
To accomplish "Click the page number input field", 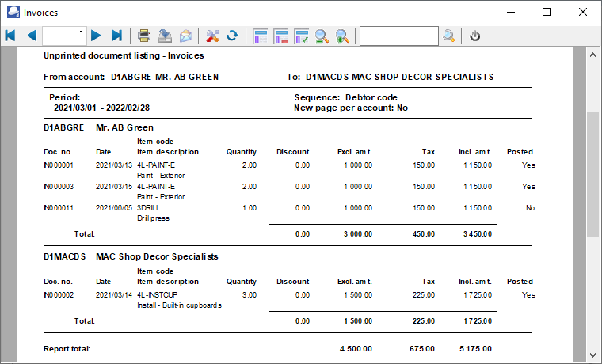I will click(x=64, y=36).
